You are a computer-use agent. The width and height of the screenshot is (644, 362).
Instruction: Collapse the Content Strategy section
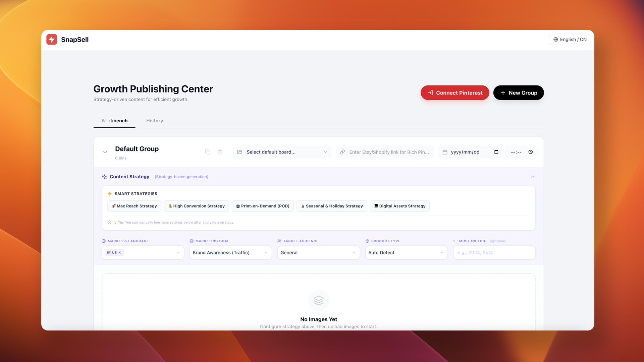[x=532, y=177]
